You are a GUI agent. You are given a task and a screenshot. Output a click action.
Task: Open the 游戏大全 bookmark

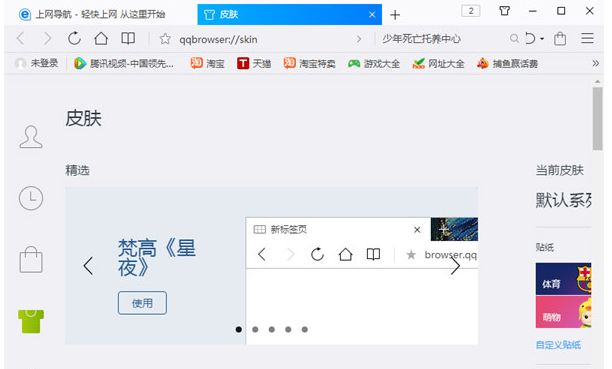click(374, 63)
